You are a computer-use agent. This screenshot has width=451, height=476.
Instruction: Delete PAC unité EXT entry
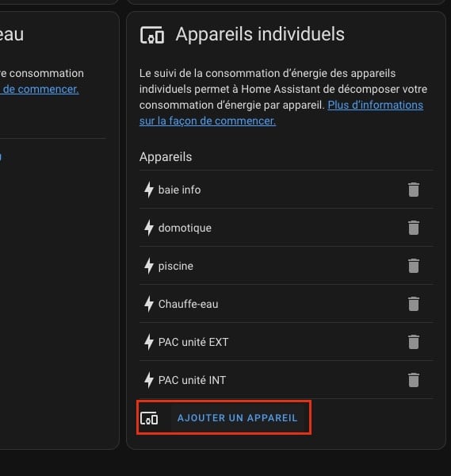tap(414, 342)
